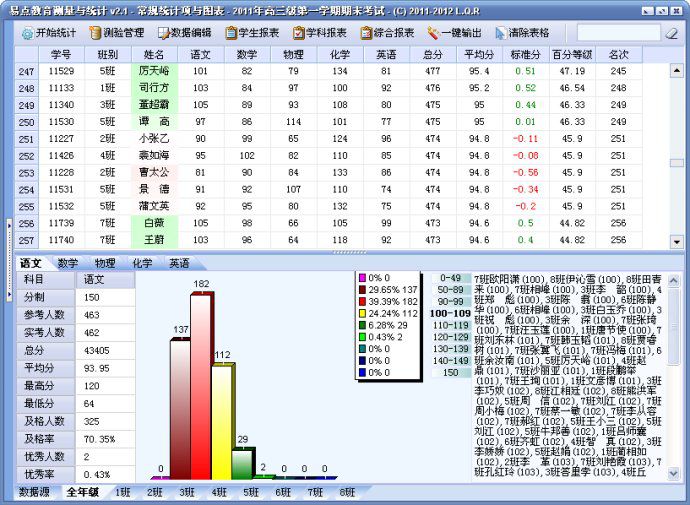
Task: Click the green 6.28% legend swatch
Action: coord(362,326)
